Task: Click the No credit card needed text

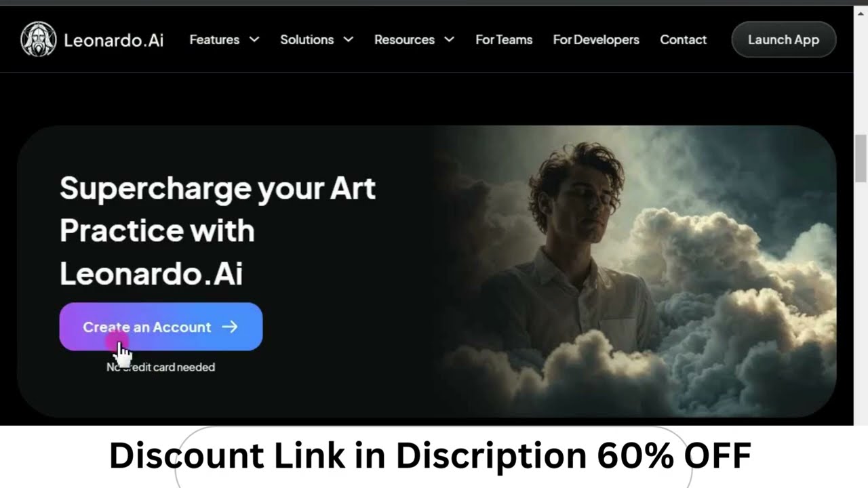Action: tap(161, 367)
